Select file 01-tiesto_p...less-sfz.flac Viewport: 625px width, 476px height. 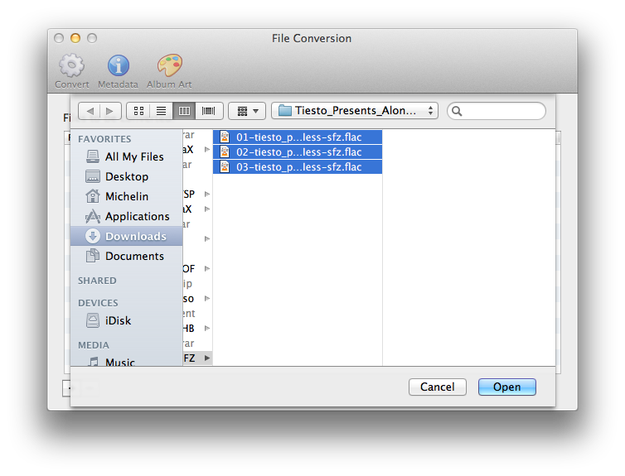coord(297,137)
